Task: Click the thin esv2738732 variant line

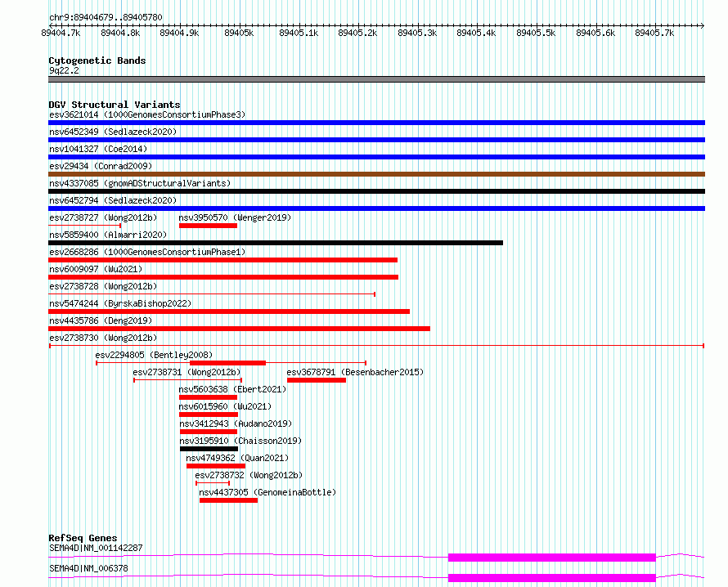Action: pos(213,483)
